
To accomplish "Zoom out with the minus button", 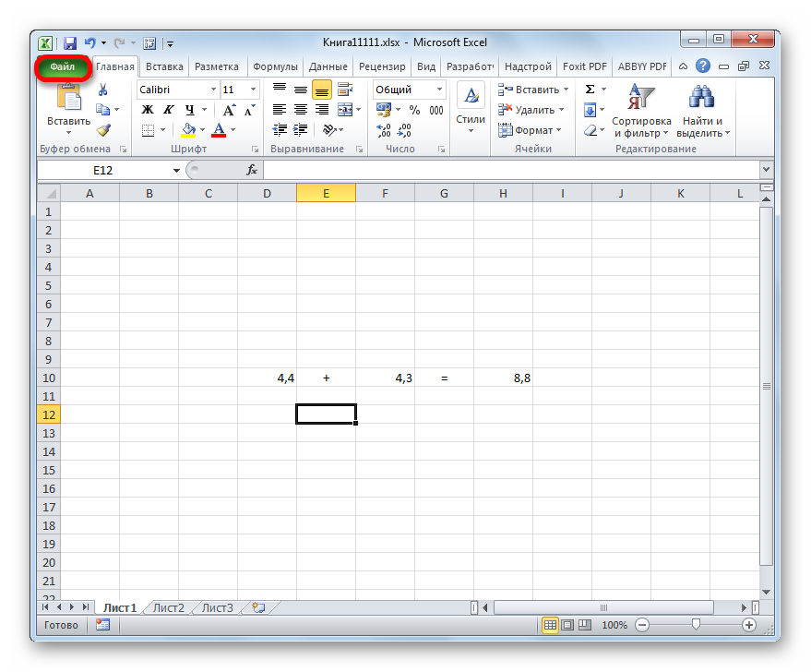I will pyautogui.click(x=642, y=626).
